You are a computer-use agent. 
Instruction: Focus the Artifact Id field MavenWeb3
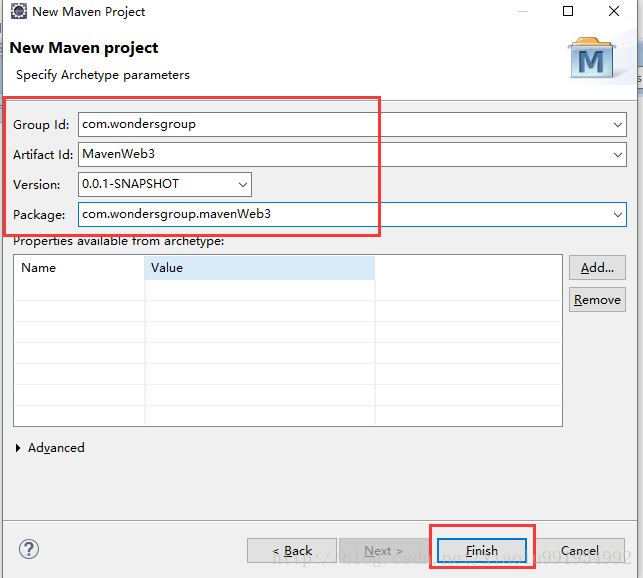(352, 154)
